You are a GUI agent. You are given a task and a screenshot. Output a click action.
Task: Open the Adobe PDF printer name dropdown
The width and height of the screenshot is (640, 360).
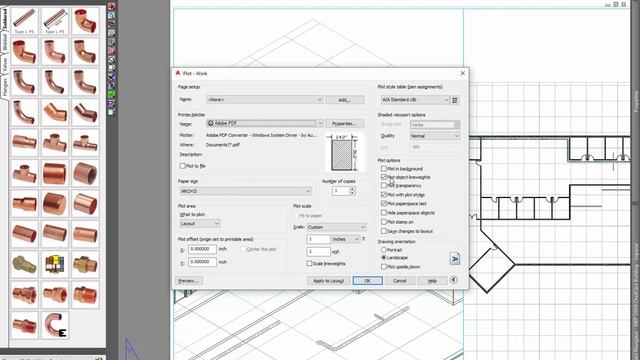tap(264, 123)
